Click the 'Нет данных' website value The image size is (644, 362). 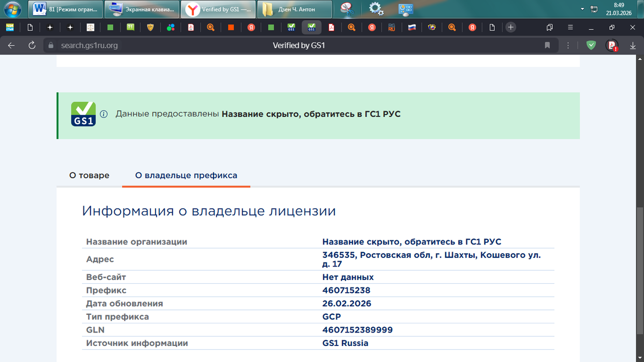[x=348, y=277]
